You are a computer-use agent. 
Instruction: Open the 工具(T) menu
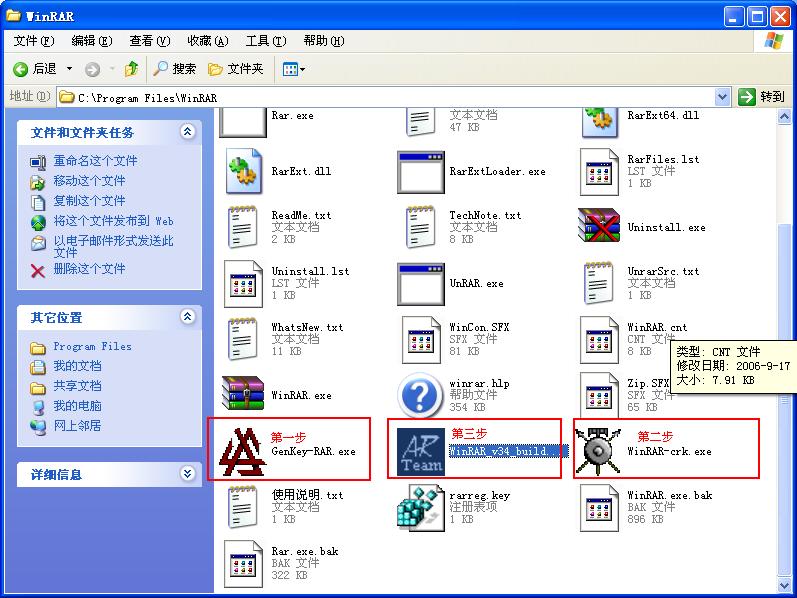[x=266, y=41]
